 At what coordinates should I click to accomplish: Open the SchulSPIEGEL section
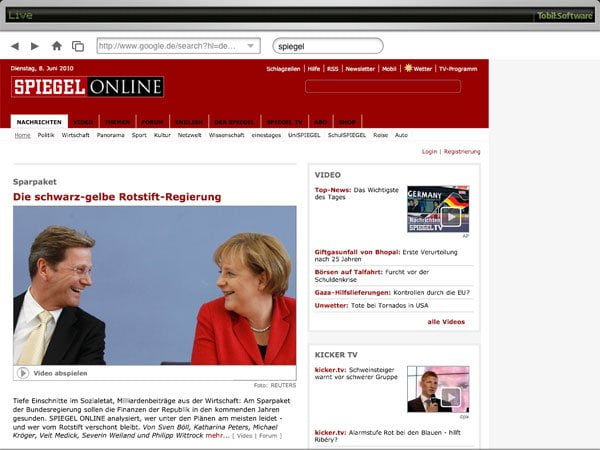point(347,135)
